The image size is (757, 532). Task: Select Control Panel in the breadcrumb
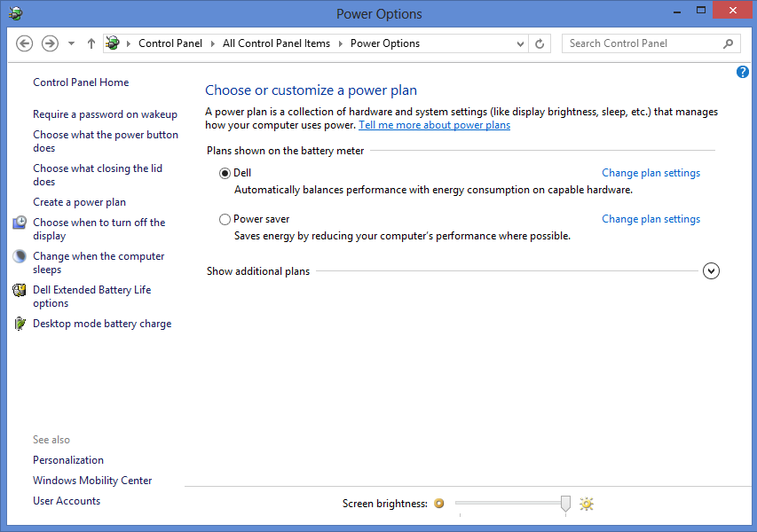coord(170,43)
